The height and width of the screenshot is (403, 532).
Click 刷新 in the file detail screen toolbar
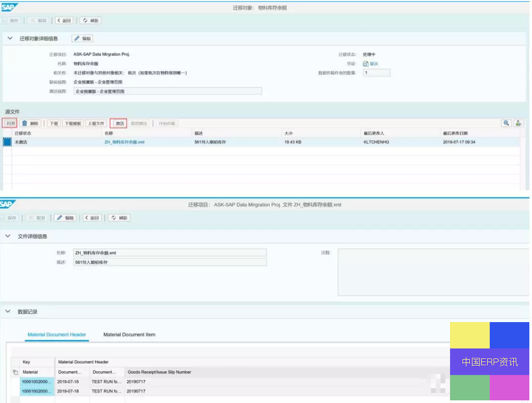click(x=119, y=218)
